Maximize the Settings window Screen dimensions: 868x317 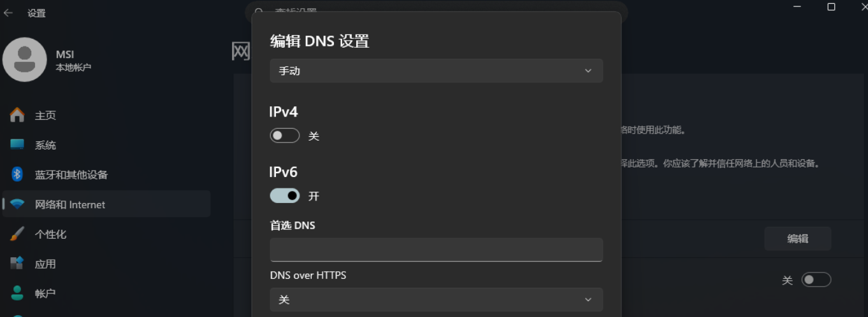(831, 7)
